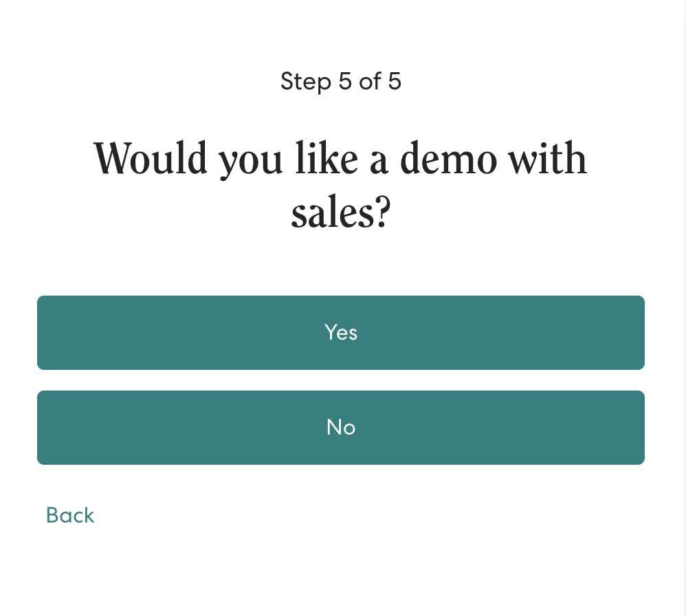This screenshot has width=686, height=616.
Task: Click the 'Would you like a demo' heading
Action: coord(341,159)
